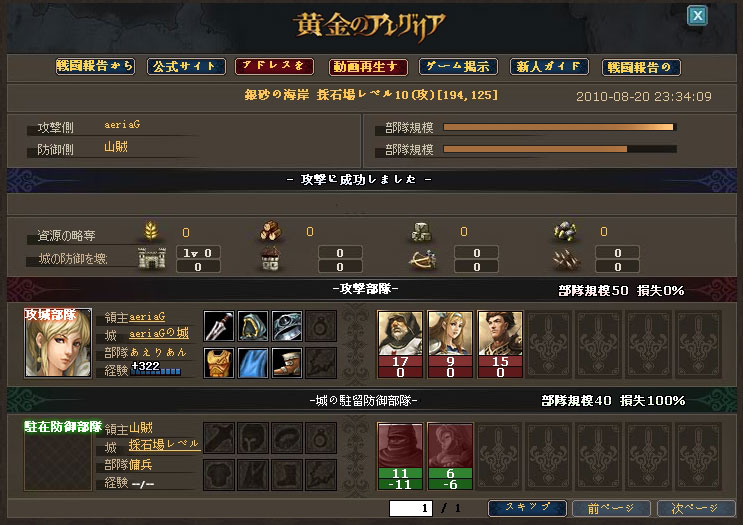Open the 公式サイト button
Viewport: 743px width, 525px height.
pyautogui.click(x=186, y=67)
